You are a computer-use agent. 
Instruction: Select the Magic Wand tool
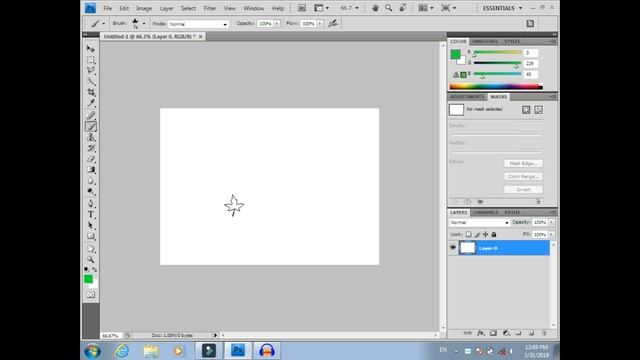pyautogui.click(x=91, y=82)
